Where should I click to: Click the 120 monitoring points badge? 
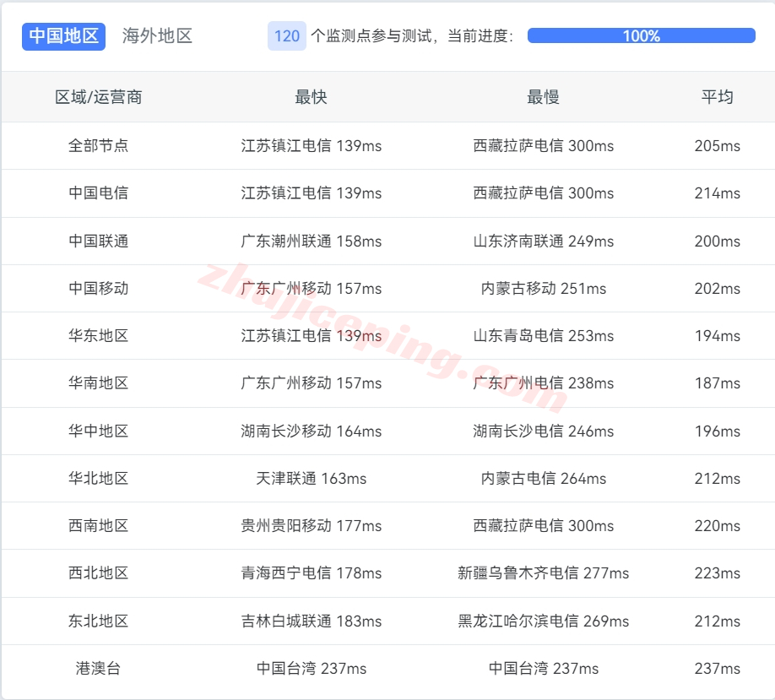click(x=287, y=36)
